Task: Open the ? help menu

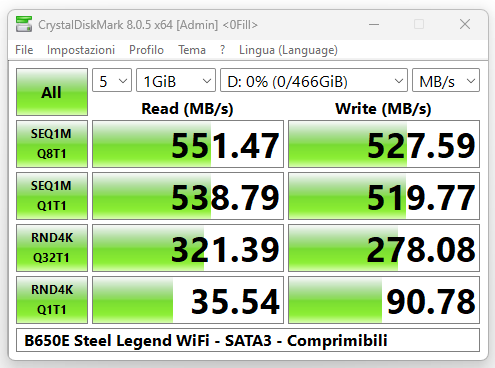Action: [x=222, y=50]
